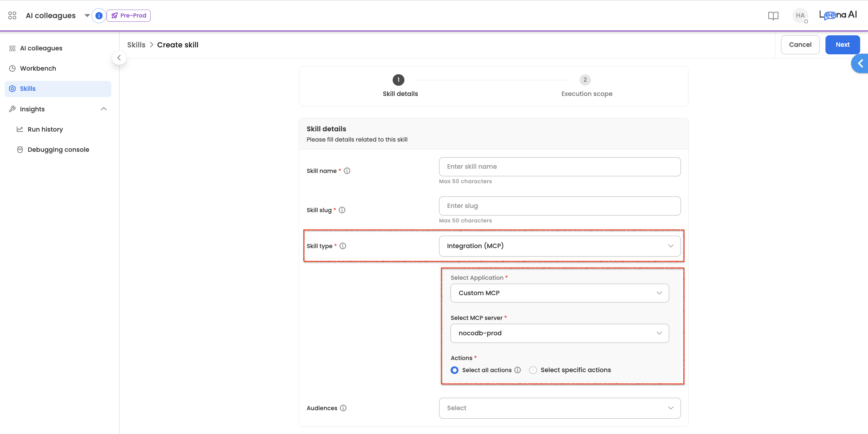Screen dimensions: 868x434
Task: Open the Select MCP server dropdown
Action: (x=559, y=333)
